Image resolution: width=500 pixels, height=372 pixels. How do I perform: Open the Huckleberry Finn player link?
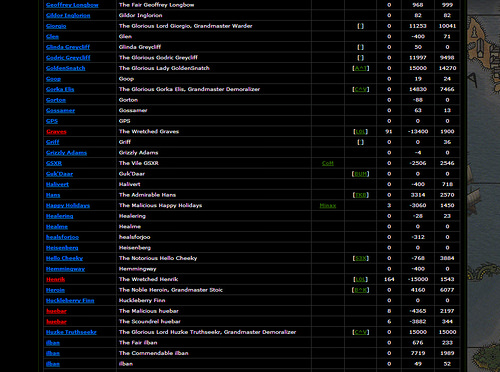[x=70, y=301]
